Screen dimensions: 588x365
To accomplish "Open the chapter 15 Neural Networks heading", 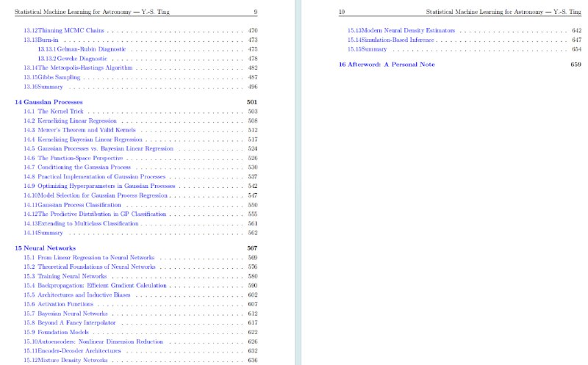I will click(x=45, y=248).
